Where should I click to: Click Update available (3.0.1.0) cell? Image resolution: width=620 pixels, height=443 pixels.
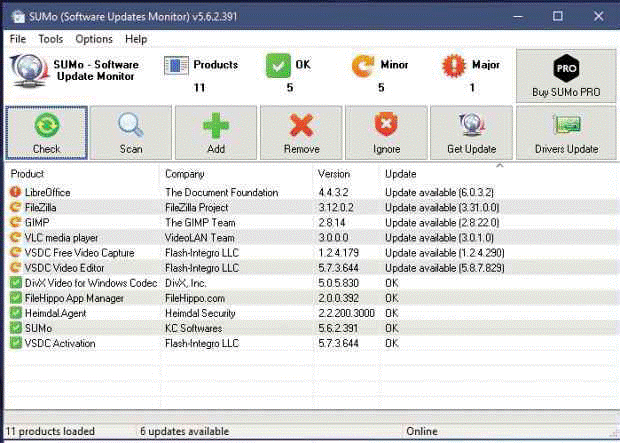click(439, 238)
